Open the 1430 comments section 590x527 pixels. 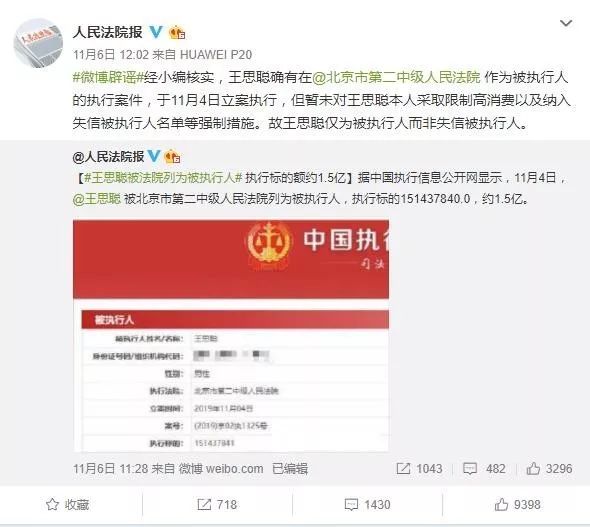pos(367,504)
